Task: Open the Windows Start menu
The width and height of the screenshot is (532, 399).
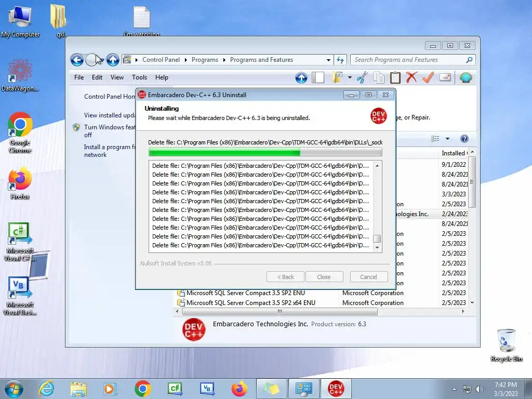Action: (14, 389)
